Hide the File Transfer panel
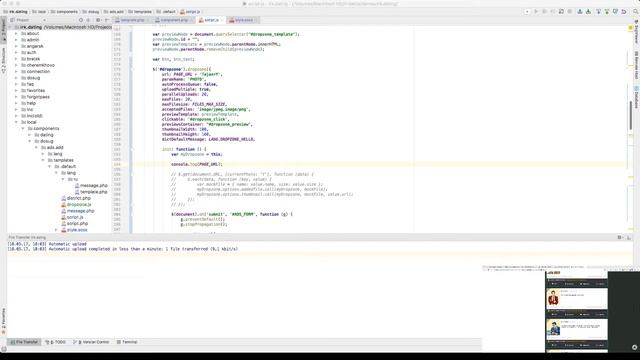The image size is (640, 360). [629, 237]
